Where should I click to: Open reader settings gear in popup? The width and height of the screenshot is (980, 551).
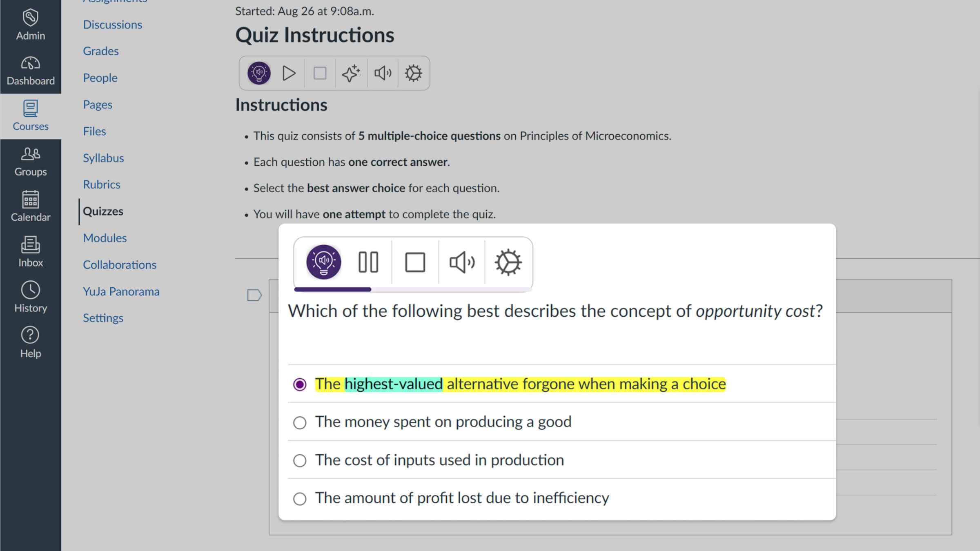pos(508,262)
